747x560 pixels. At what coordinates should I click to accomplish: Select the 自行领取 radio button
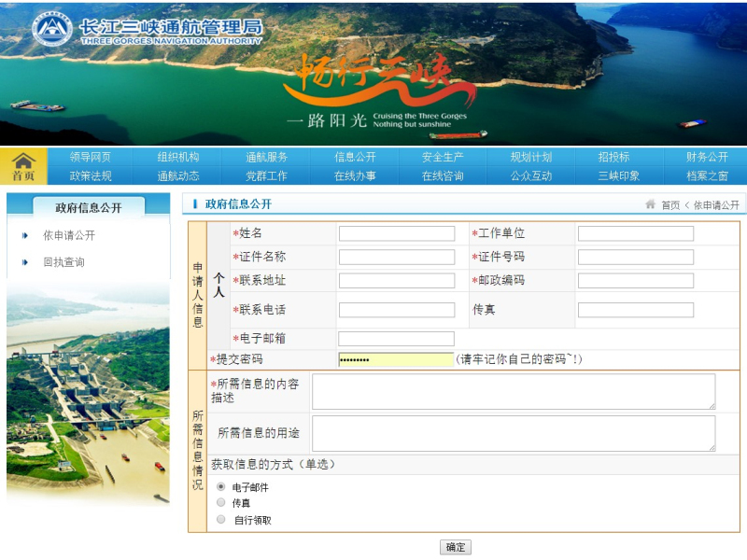click(x=221, y=520)
